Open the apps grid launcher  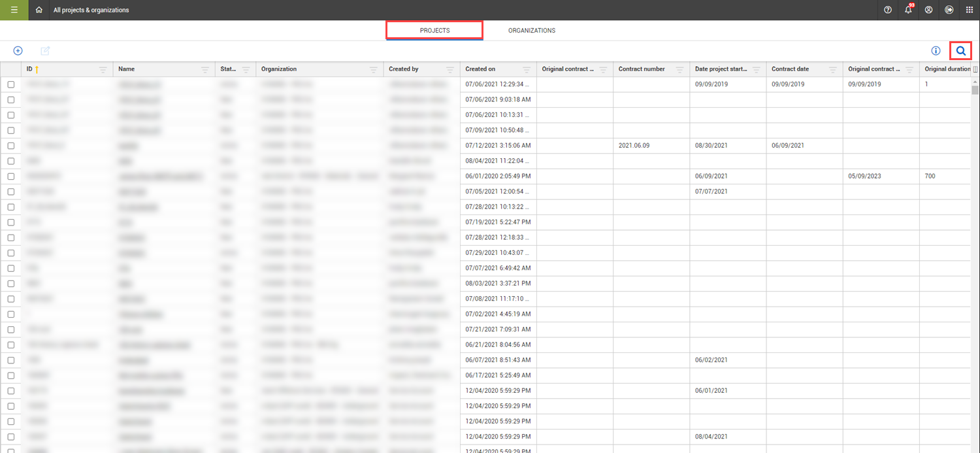pyautogui.click(x=969, y=10)
